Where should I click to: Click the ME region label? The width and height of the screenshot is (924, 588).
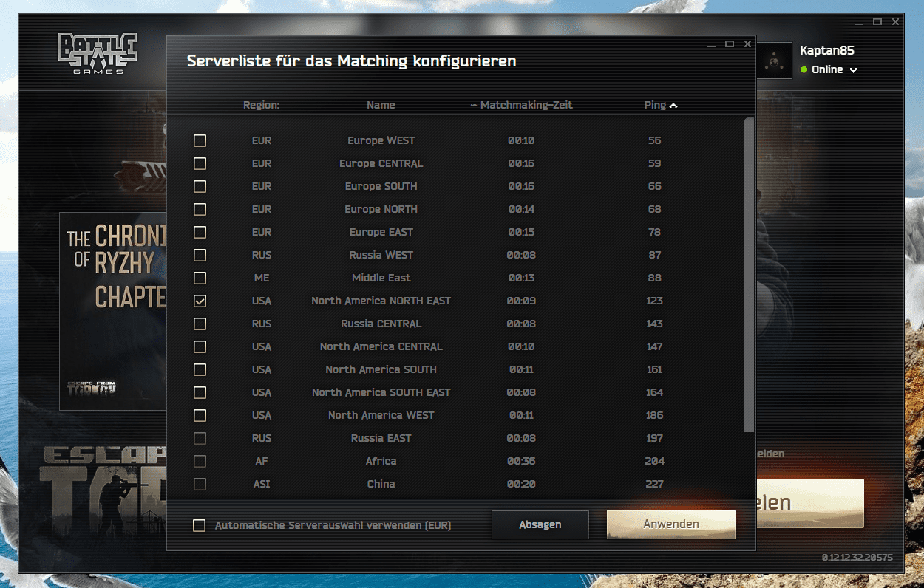tap(261, 278)
